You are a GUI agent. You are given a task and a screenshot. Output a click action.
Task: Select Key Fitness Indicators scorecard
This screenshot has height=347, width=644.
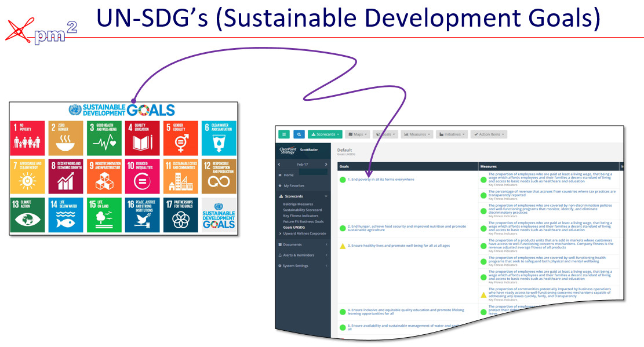(300, 215)
